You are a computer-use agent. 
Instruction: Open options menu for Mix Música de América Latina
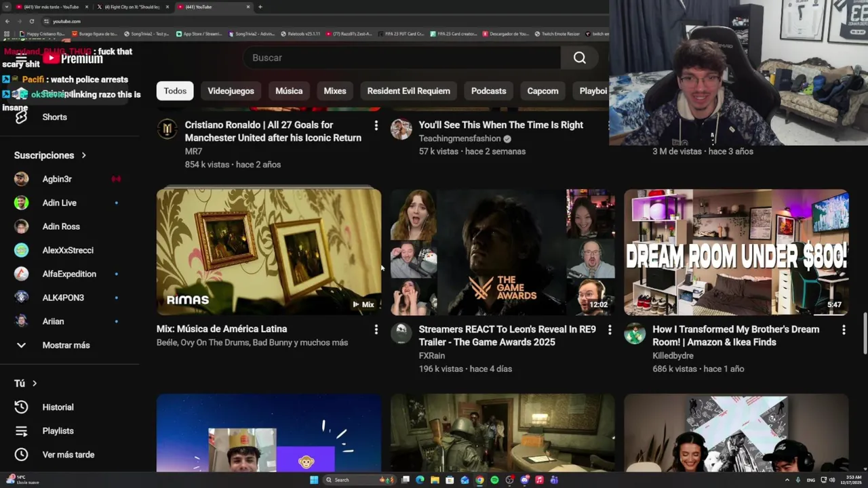pyautogui.click(x=376, y=329)
